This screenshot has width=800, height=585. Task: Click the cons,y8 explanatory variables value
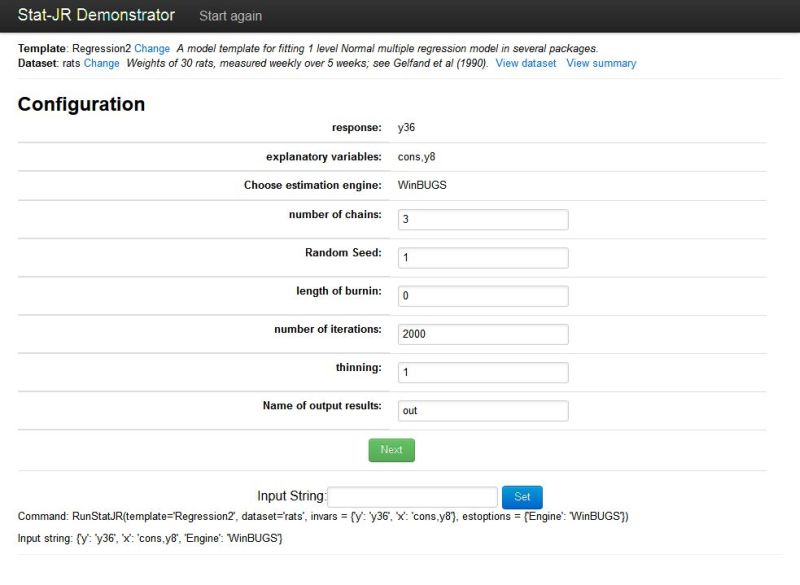(x=416, y=157)
